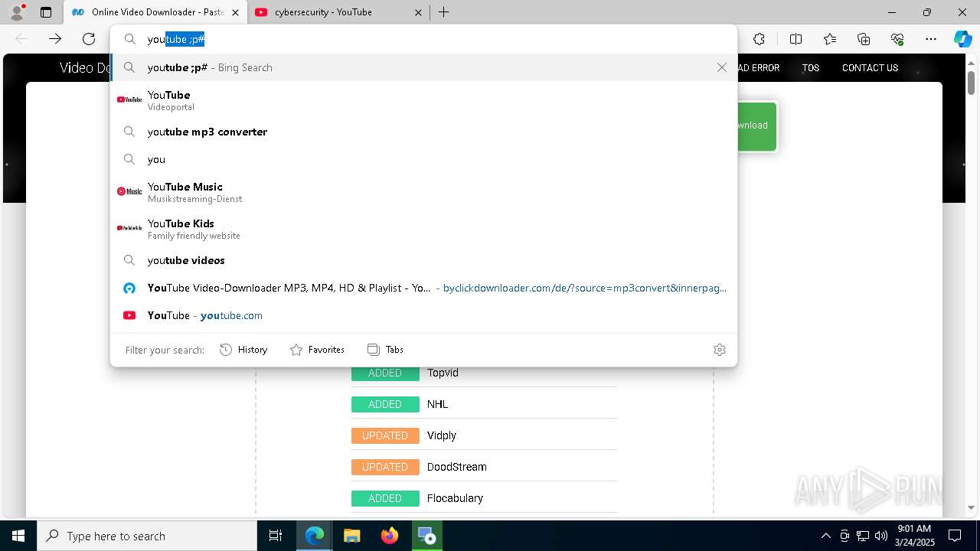Choose the YouTube Music suggestion
Viewport: 980px width, 551px height.
[x=423, y=191]
